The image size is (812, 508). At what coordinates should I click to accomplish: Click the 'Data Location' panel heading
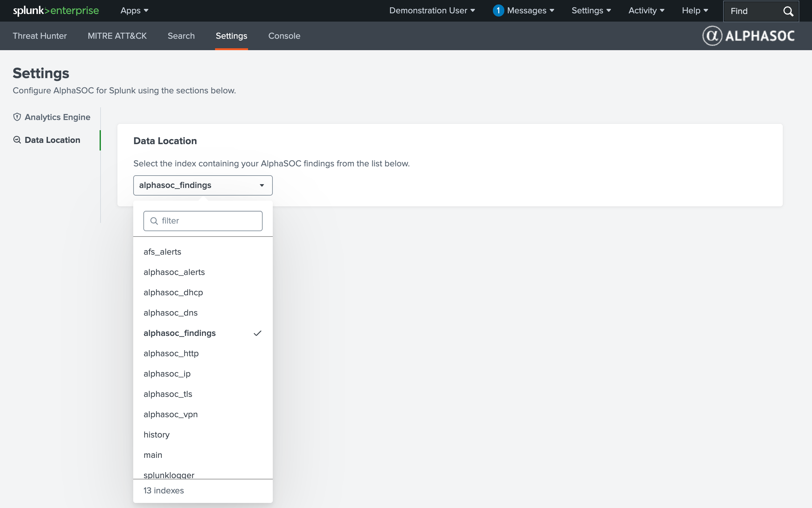tap(165, 141)
